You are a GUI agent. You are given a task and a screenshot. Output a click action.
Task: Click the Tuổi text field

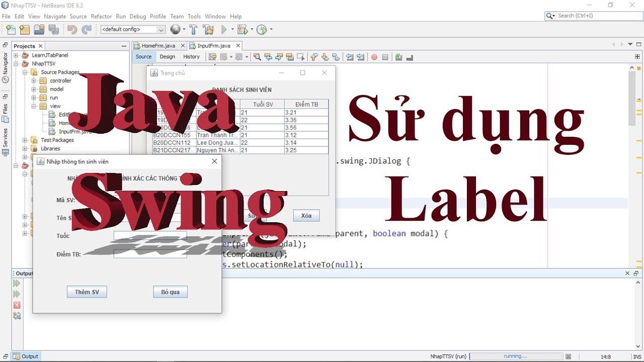click(x=150, y=236)
